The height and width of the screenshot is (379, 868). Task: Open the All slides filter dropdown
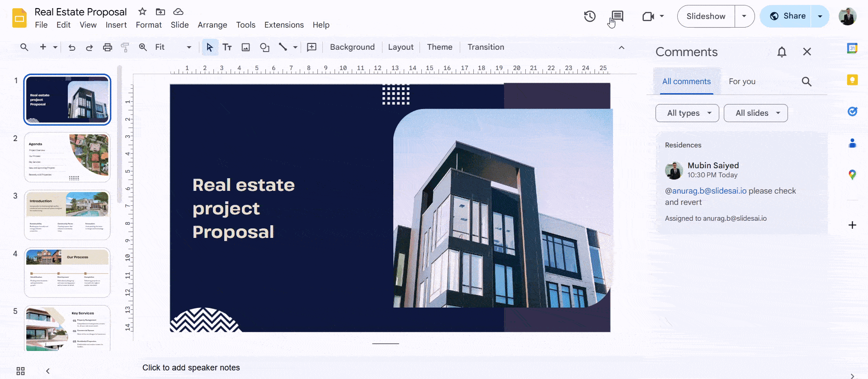(755, 113)
